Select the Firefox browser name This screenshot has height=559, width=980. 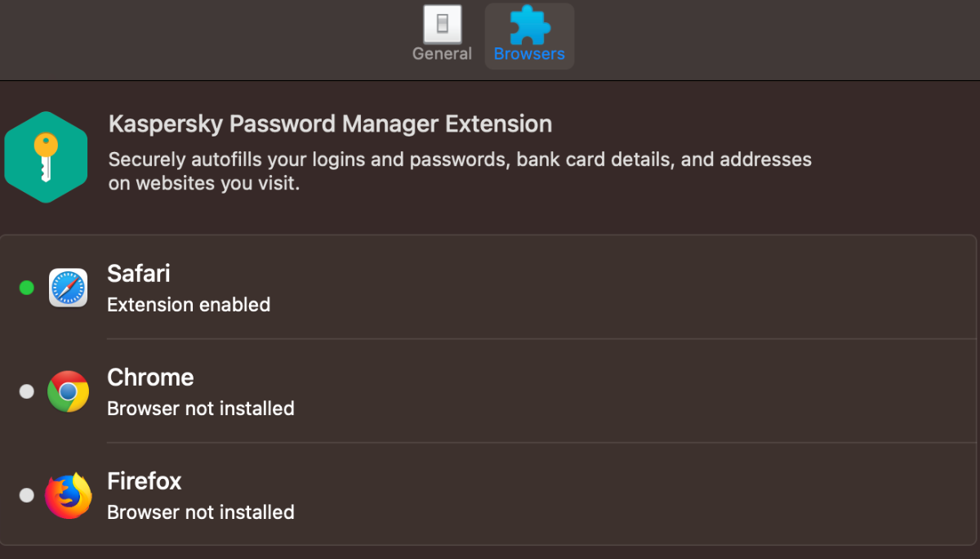(x=145, y=481)
